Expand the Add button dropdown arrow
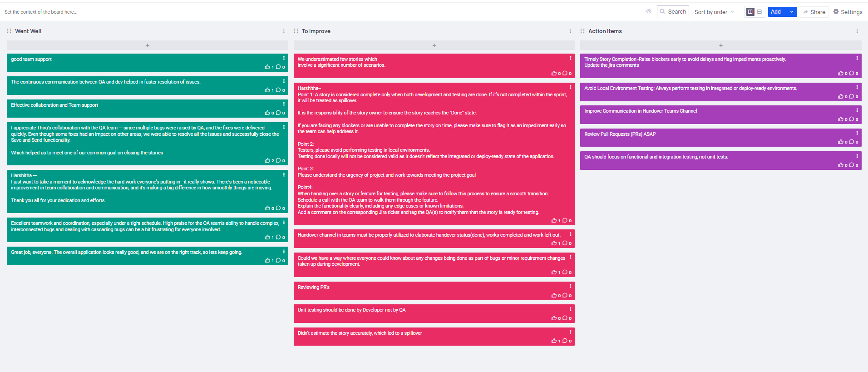This screenshot has height=372, width=868. (x=792, y=12)
